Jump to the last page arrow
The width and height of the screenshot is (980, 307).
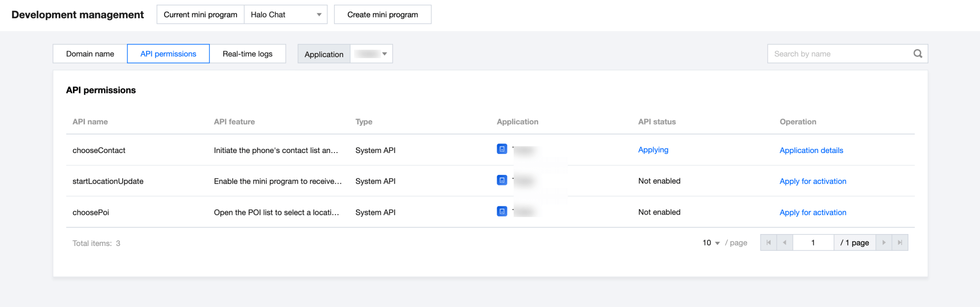[900, 243]
